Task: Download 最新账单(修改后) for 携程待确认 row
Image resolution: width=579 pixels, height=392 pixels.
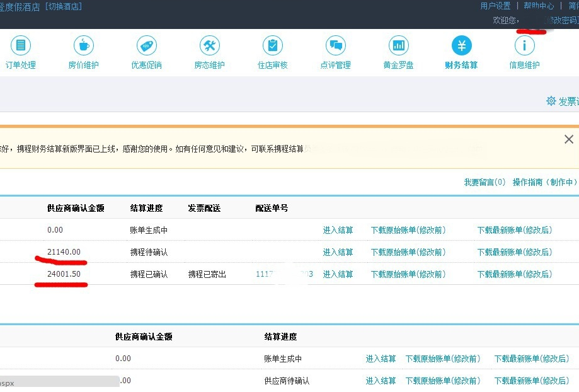Action: (x=515, y=252)
